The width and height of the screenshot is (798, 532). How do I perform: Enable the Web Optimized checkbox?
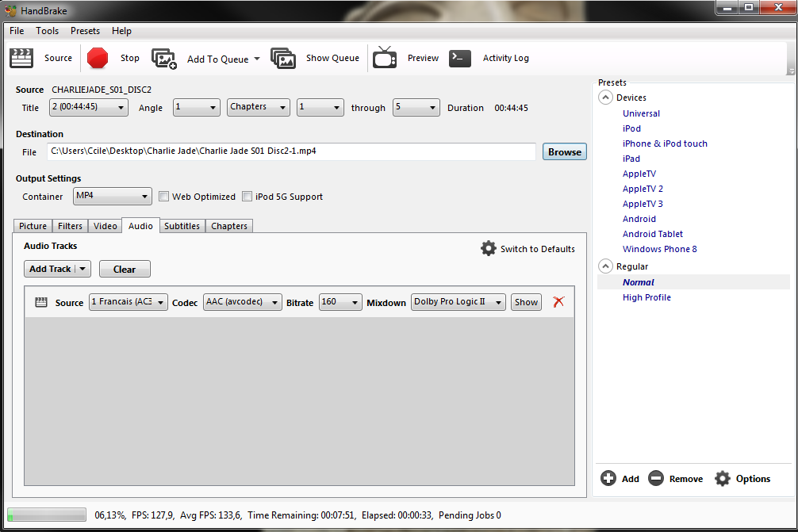(x=164, y=197)
